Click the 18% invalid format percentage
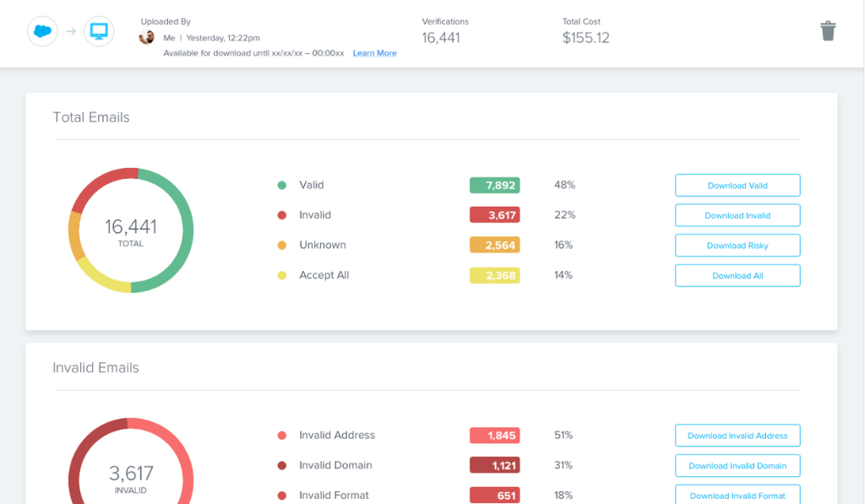This screenshot has width=865, height=504. pos(563,496)
